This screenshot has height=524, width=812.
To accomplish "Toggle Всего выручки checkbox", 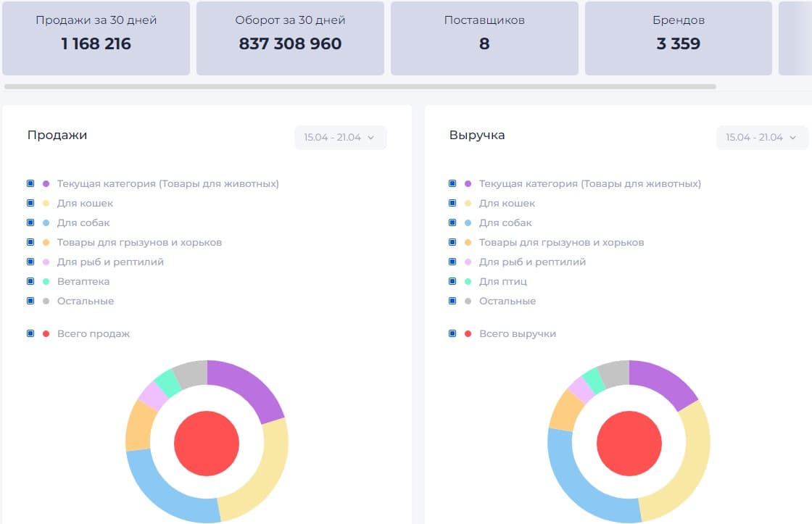I will point(452,334).
